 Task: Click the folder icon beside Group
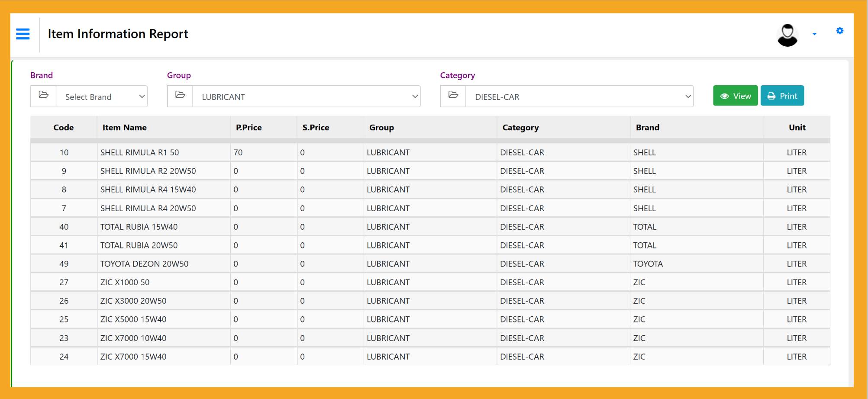pyautogui.click(x=180, y=96)
